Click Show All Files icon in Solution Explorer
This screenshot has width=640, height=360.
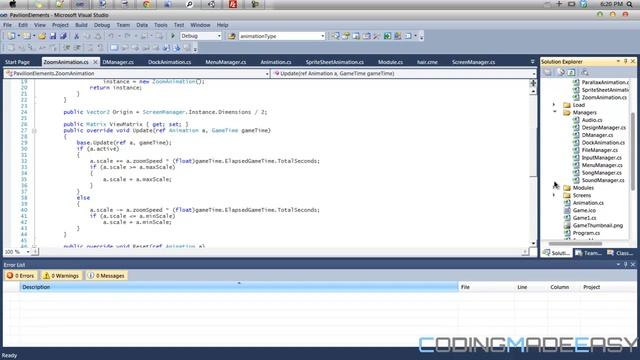tap(561, 72)
